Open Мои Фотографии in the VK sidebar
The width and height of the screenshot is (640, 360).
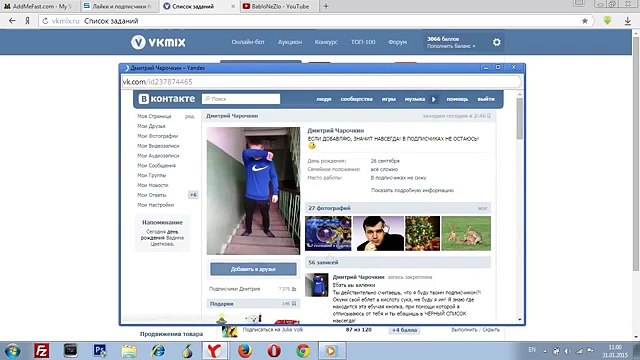[x=158, y=136]
